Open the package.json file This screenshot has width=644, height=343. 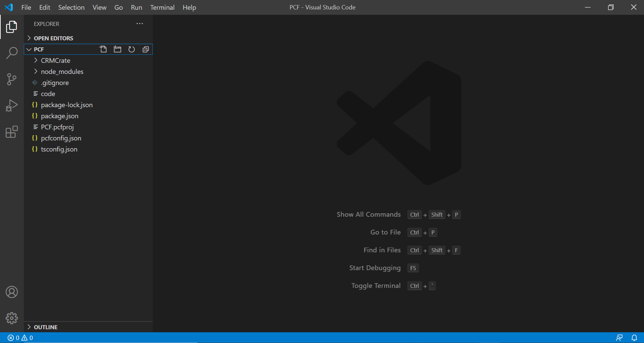pos(59,116)
